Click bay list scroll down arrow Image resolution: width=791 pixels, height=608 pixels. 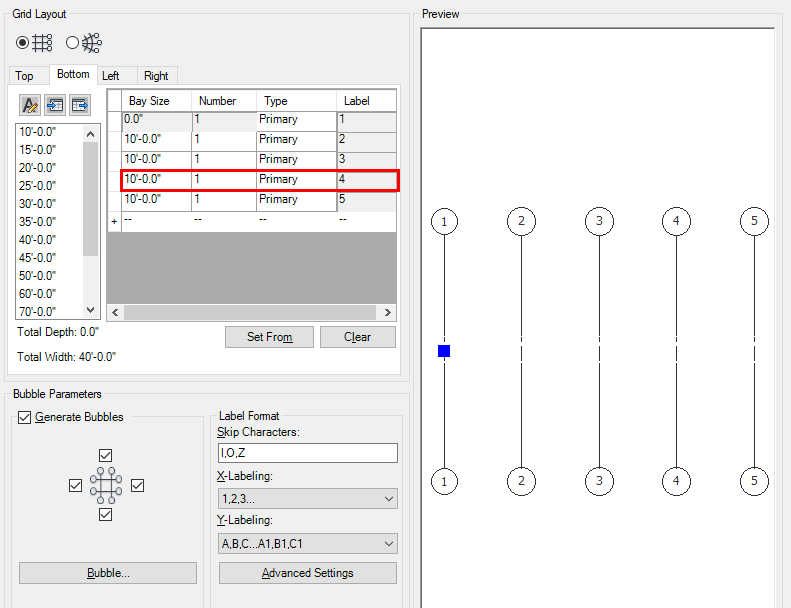[90, 310]
